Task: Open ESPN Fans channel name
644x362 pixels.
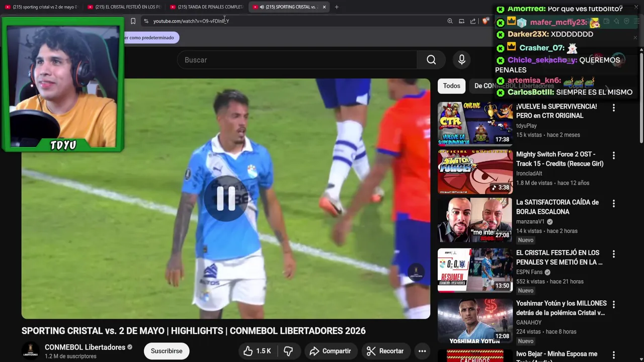Action: pos(530,272)
